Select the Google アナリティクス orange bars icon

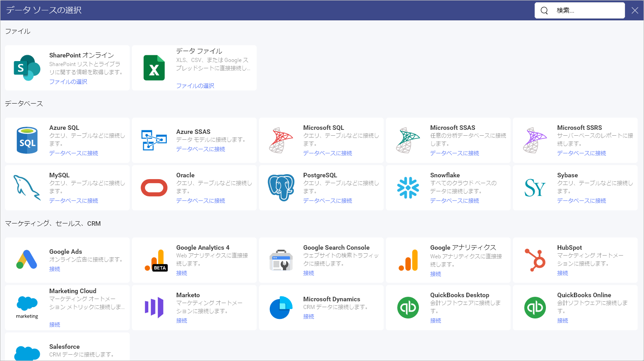click(x=408, y=260)
